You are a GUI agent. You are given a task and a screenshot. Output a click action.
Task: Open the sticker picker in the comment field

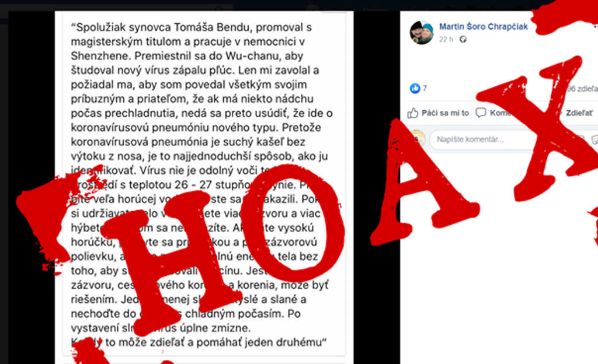click(594, 139)
